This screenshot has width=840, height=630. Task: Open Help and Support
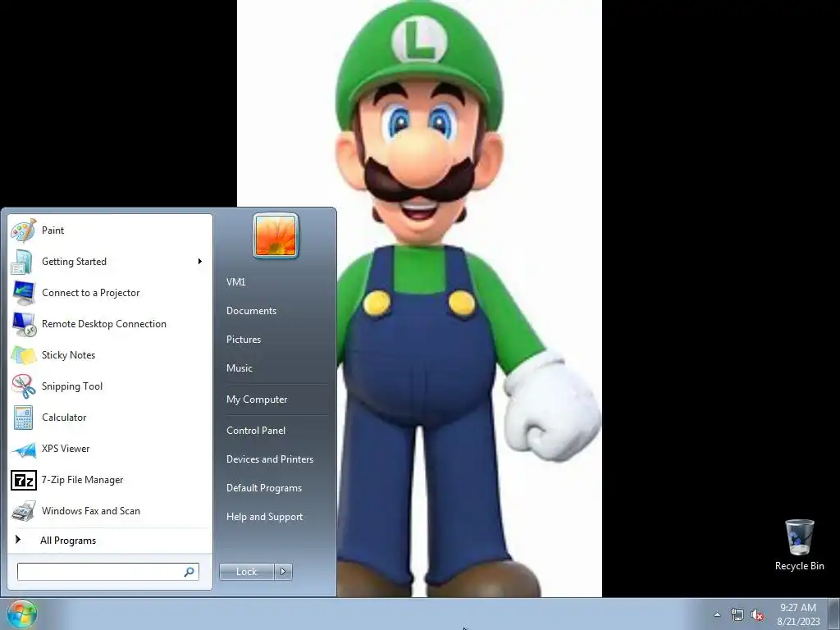pyautogui.click(x=264, y=517)
